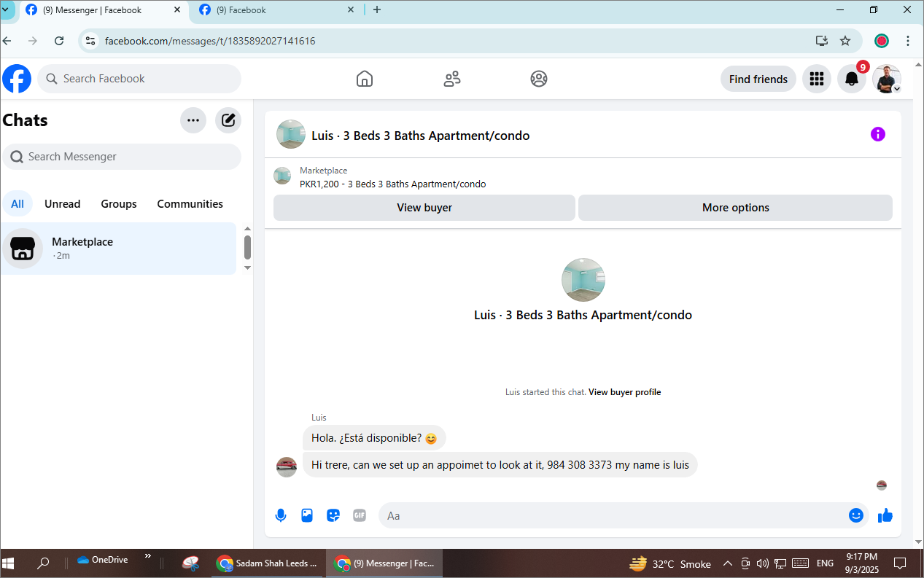Open the Facebook logo home link
924x578 pixels.
(17, 79)
